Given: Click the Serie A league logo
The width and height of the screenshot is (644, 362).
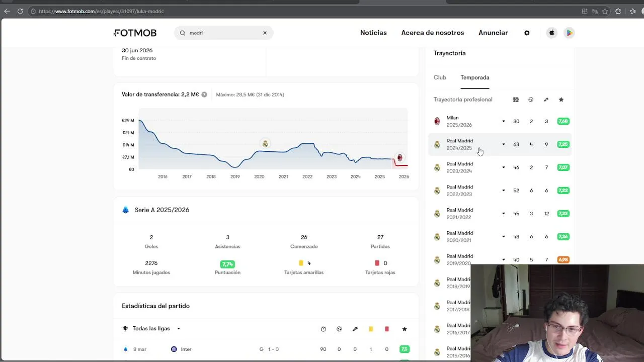Looking at the screenshot, I should click(126, 210).
